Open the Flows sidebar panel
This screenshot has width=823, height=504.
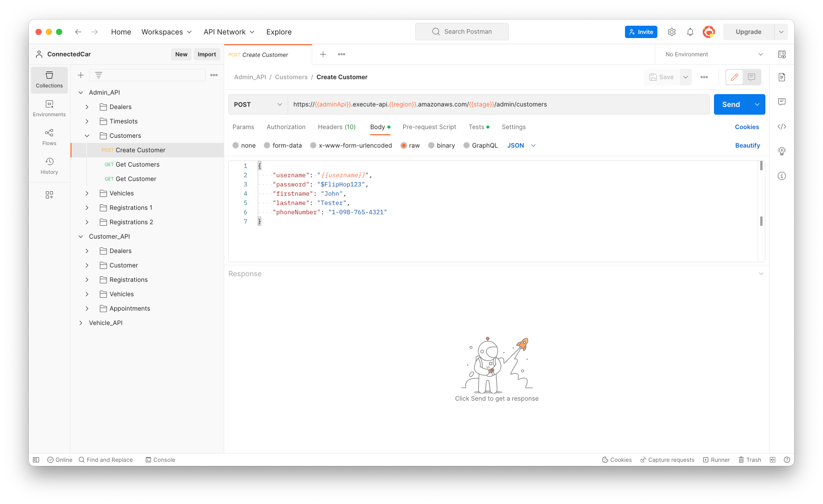tap(49, 137)
